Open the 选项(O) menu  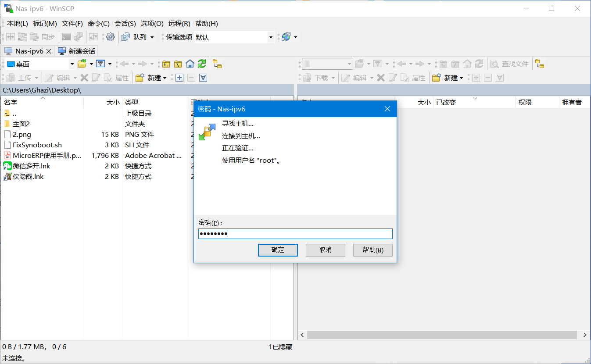point(152,24)
